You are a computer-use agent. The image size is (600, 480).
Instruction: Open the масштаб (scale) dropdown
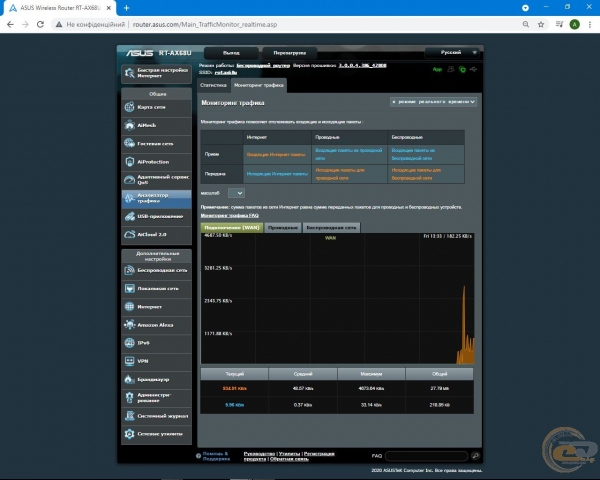(x=236, y=193)
